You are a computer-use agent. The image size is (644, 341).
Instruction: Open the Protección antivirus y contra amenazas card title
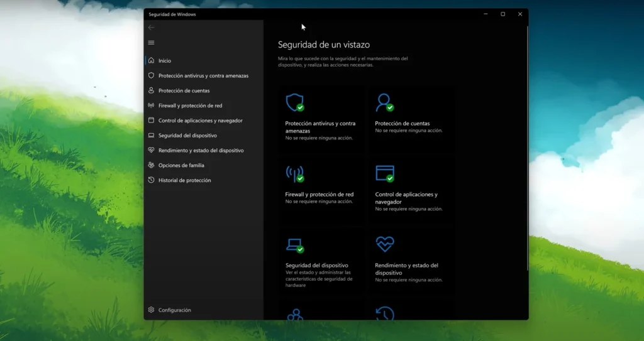point(320,127)
